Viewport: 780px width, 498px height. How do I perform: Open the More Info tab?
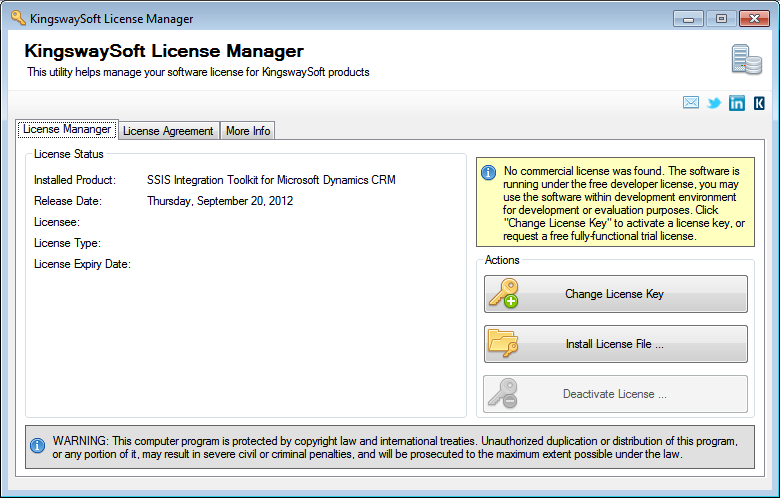[248, 131]
